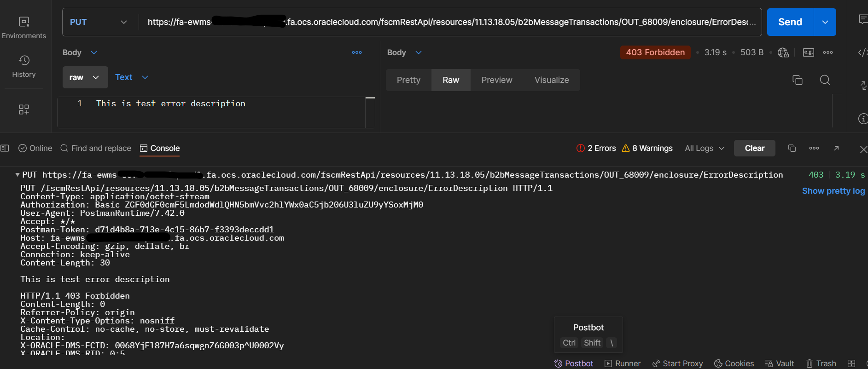Open response more options menu
The width and height of the screenshot is (868, 369).
pos(828,52)
